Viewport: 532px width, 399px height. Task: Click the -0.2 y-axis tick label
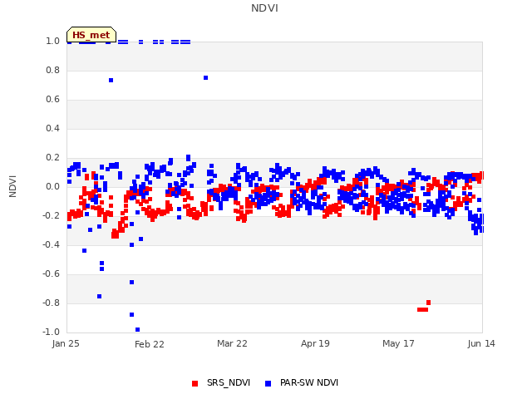pos(52,216)
